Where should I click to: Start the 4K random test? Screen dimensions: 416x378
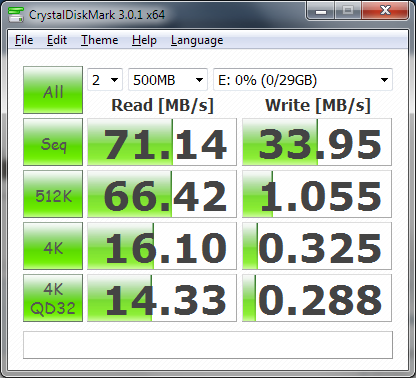coord(53,246)
